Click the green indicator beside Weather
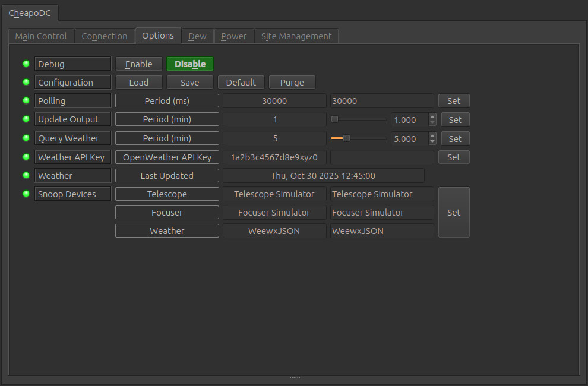588x386 pixels. point(26,175)
